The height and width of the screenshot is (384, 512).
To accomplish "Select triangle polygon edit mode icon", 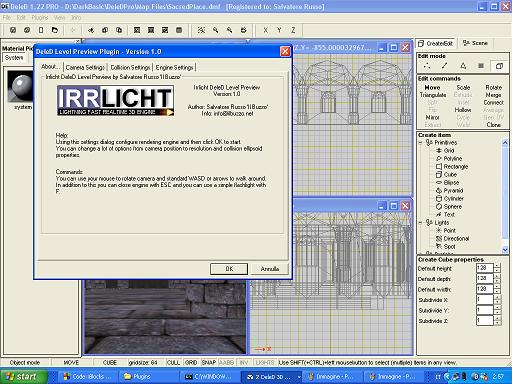I will pyautogui.click(x=463, y=66).
